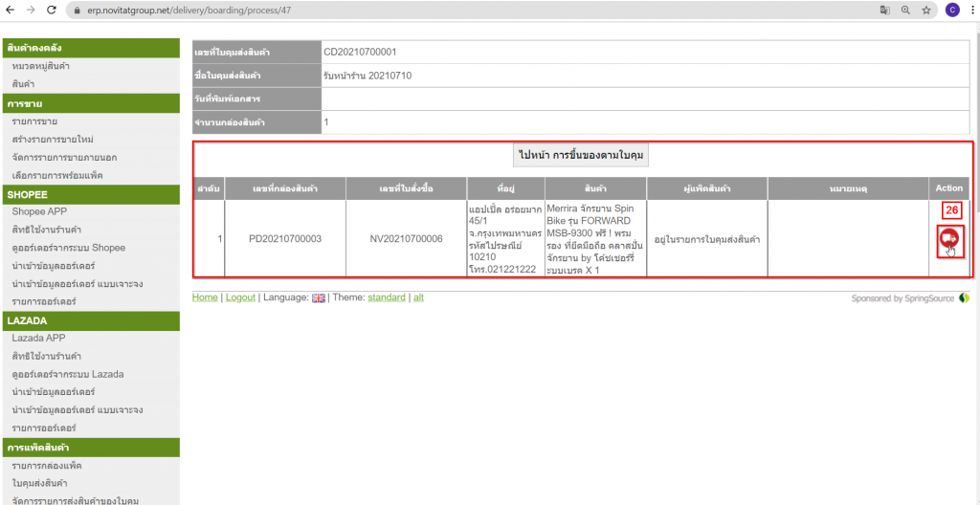Screen dimensions: 980x505
Task: Open Chrome's three-dot menu
Action: pyautogui.click(x=971, y=10)
